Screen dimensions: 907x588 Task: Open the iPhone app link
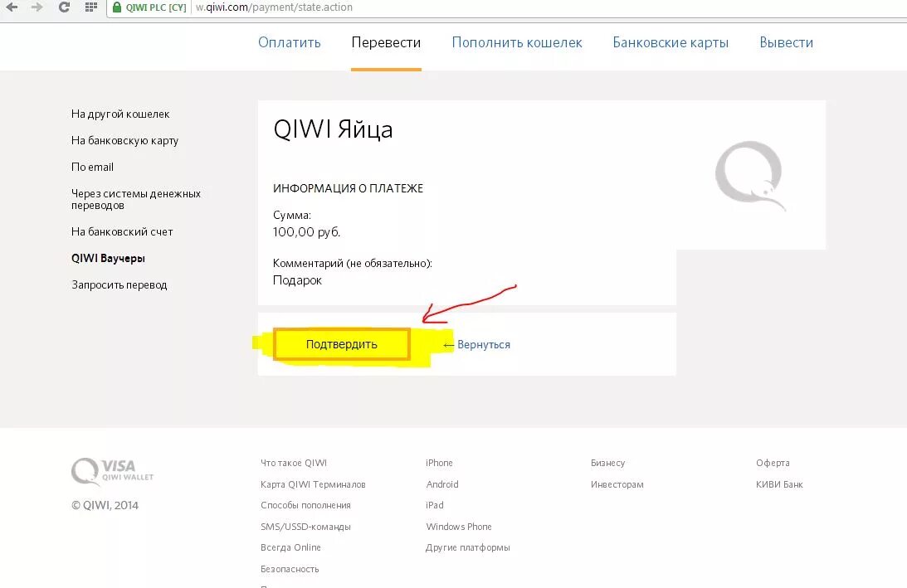click(x=440, y=463)
